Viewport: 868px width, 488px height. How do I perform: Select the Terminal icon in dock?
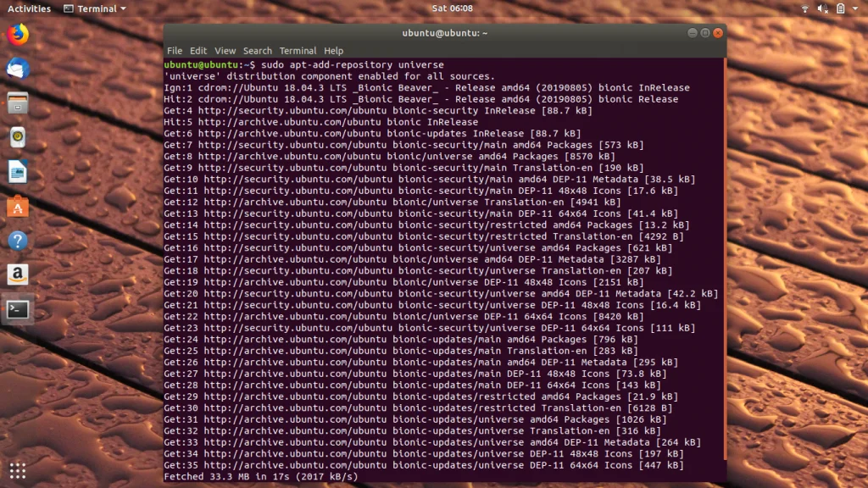(x=18, y=309)
